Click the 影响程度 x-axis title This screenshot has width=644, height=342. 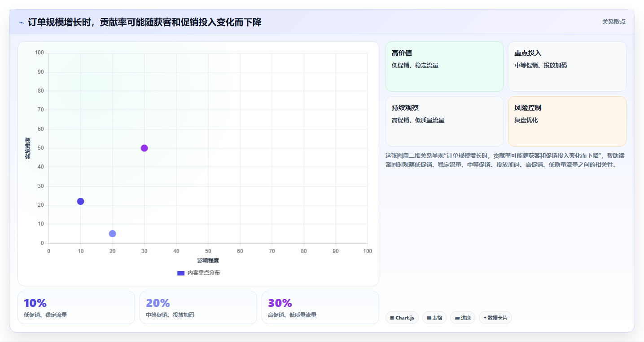pos(208,261)
